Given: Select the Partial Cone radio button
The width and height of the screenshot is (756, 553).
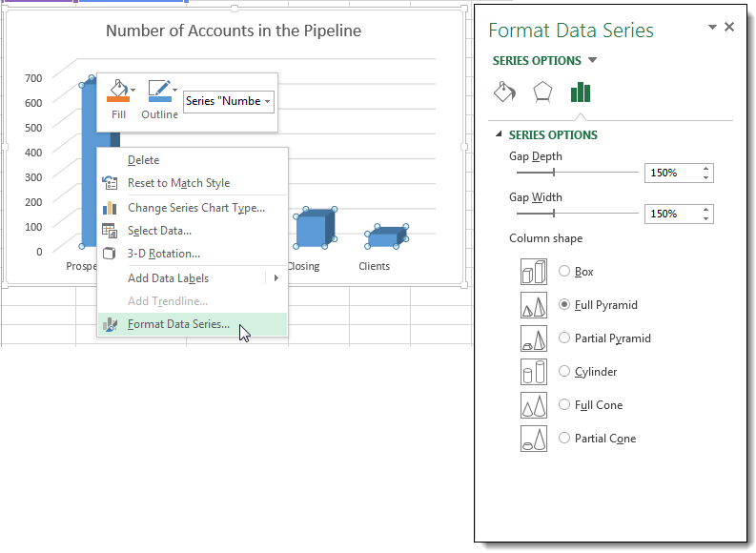Looking at the screenshot, I should 564,438.
